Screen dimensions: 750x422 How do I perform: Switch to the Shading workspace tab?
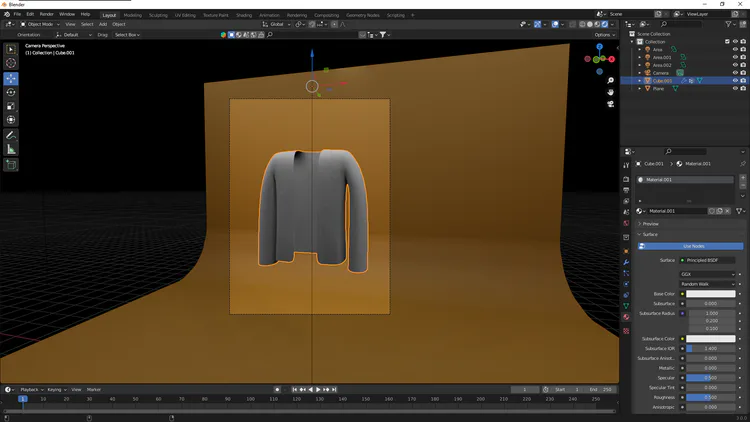(x=243, y=15)
